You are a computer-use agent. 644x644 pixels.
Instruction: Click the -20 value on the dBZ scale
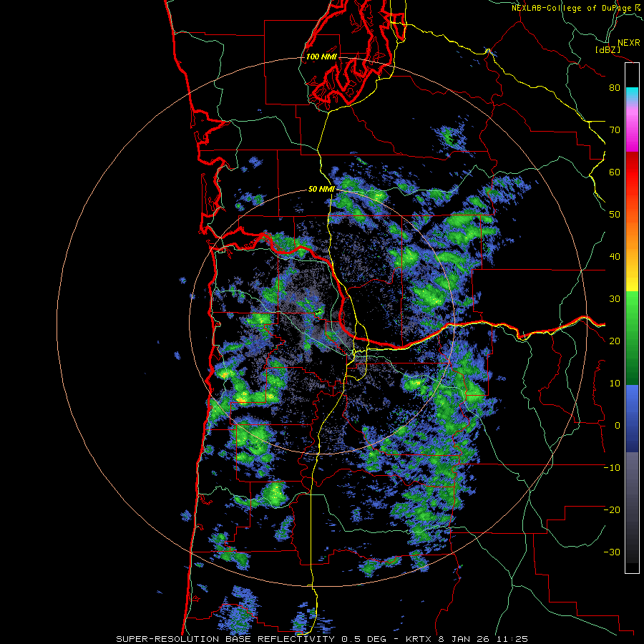612,510
